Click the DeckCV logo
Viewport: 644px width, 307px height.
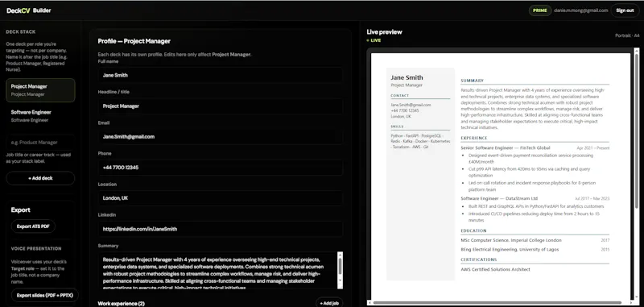pyautogui.click(x=19, y=10)
